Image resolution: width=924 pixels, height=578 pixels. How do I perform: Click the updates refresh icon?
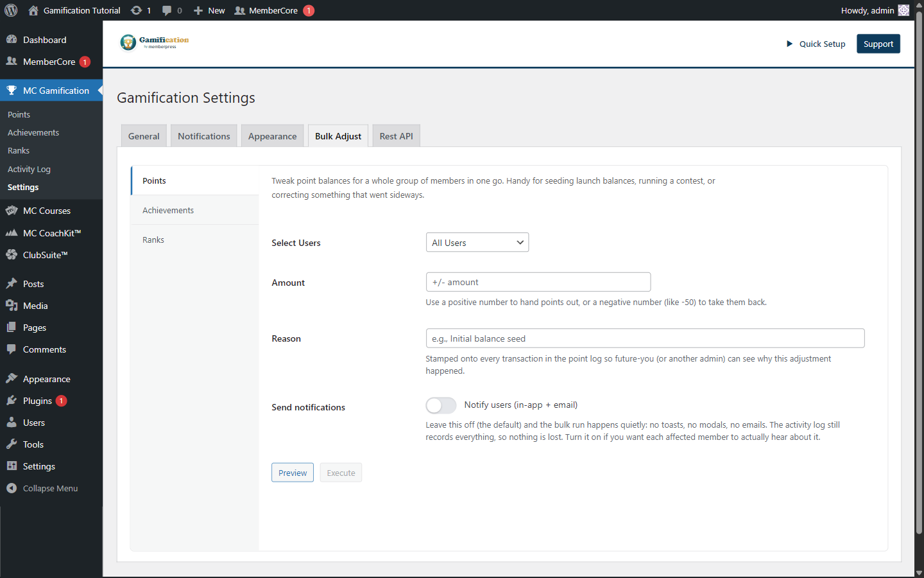(136, 10)
